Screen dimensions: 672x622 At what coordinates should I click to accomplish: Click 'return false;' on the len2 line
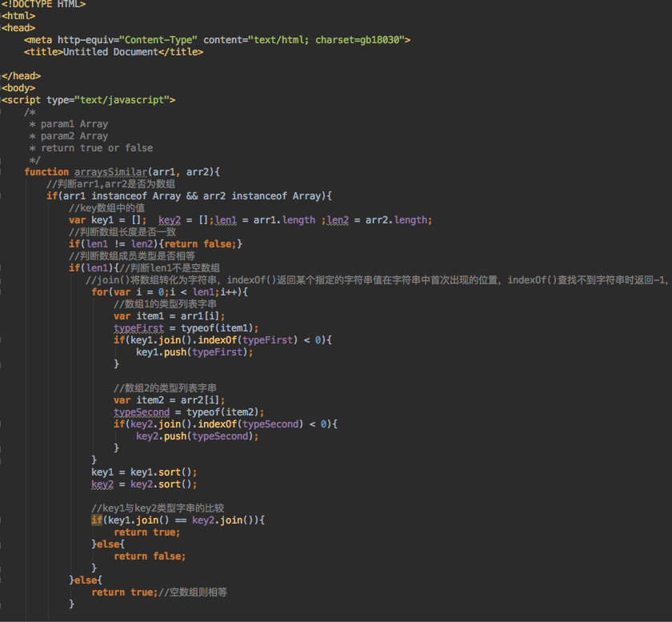coord(200,244)
